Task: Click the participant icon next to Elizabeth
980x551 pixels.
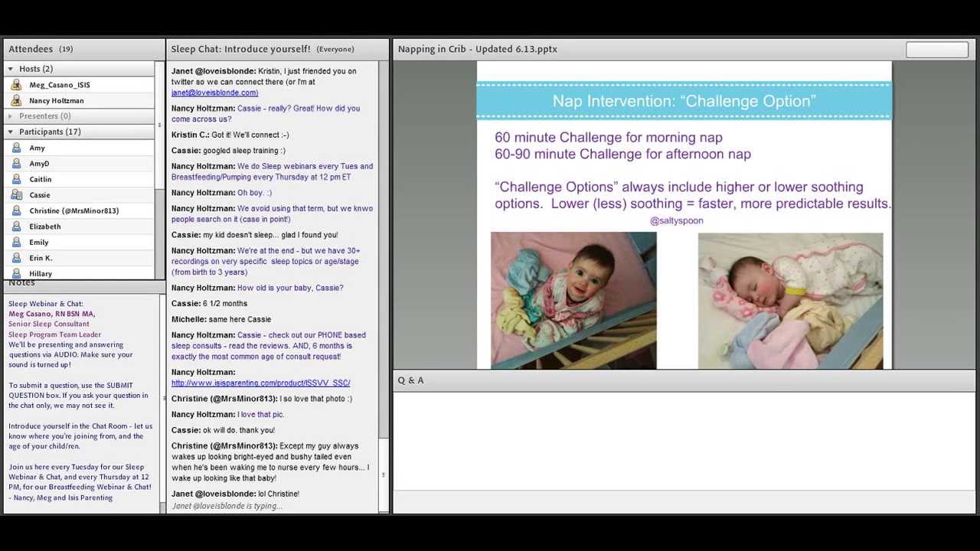Action: pos(16,227)
